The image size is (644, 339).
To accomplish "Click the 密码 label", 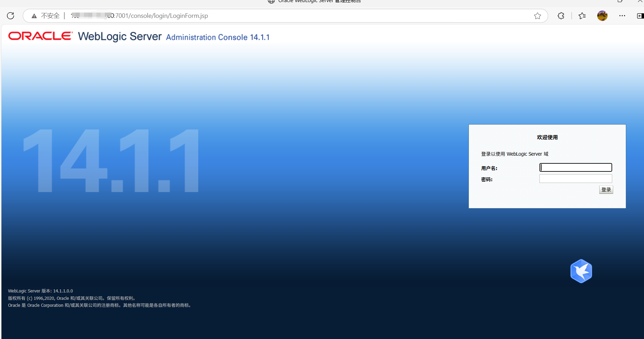I will [x=487, y=179].
